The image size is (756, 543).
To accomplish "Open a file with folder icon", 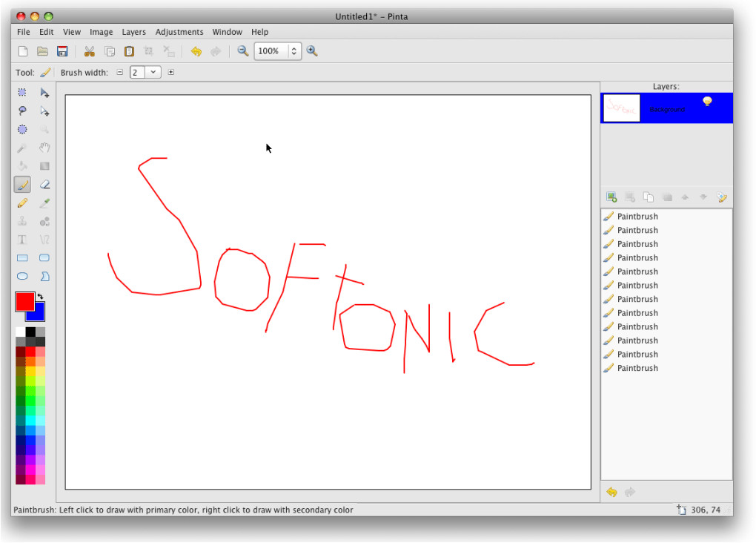I will click(x=42, y=51).
